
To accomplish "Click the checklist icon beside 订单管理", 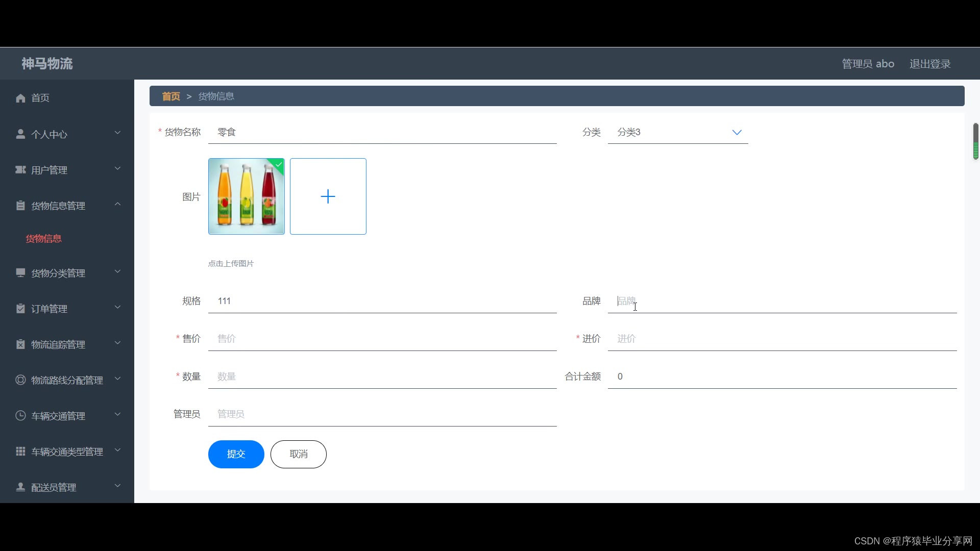I will click(20, 309).
